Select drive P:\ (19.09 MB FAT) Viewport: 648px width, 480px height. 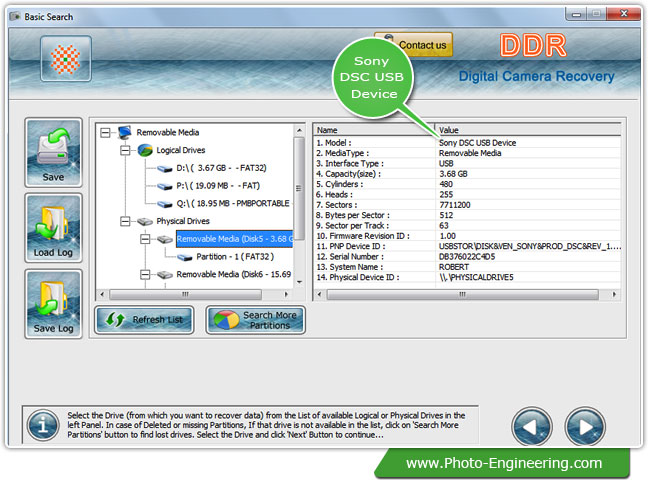[218, 186]
